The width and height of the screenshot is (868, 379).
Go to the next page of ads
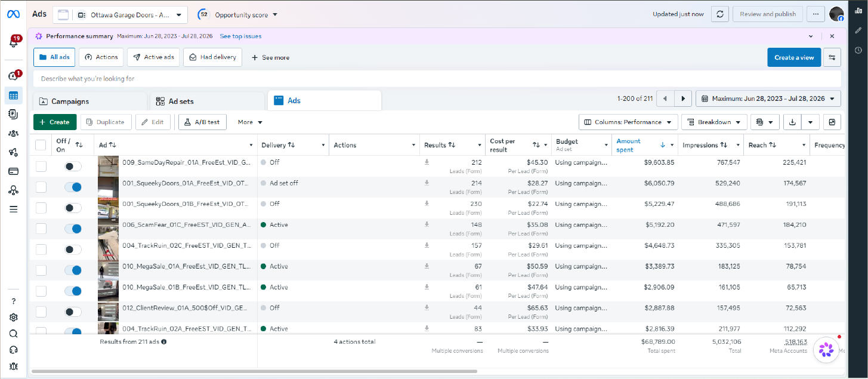click(x=684, y=98)
